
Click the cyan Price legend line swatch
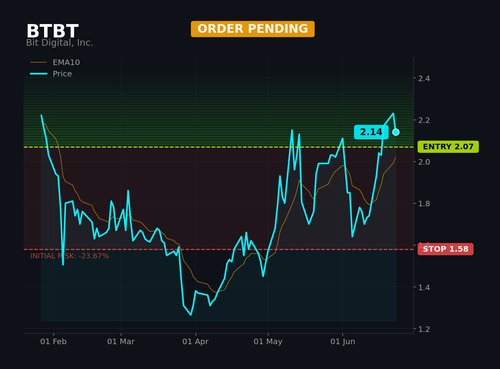click(38, 74)
